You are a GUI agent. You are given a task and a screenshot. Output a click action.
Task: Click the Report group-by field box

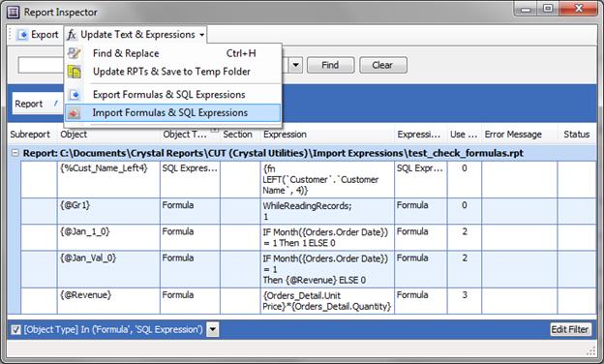37,104
